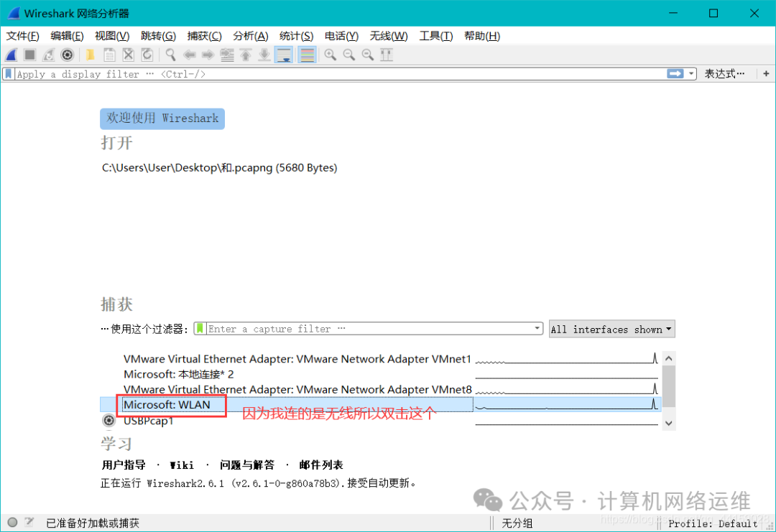Toggle auto-scroll during live capture
The image size is (776, 532).
point(284,55)
